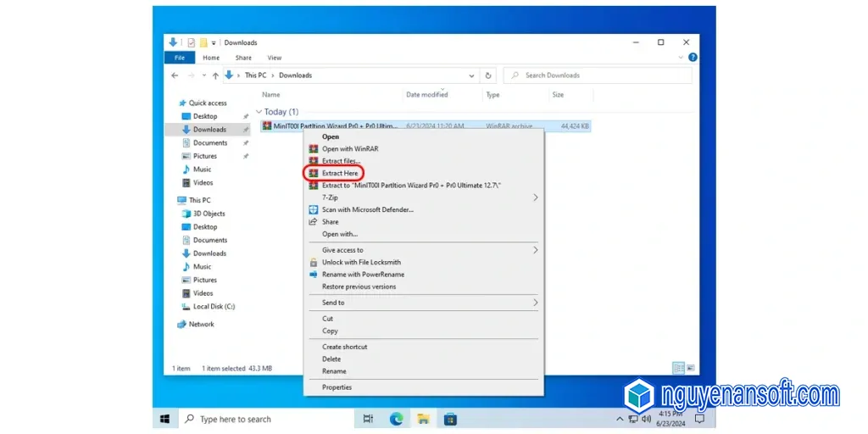Open Task View on taskbar
This screenshot has height=434, width=868.
[368, 419]
